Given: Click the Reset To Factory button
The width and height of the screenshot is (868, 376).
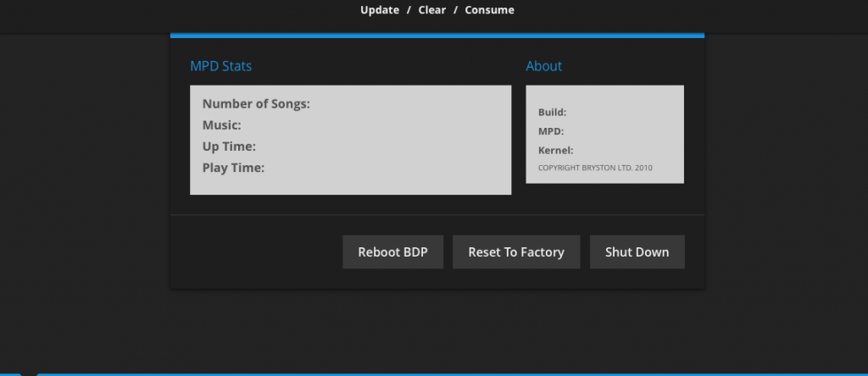Looking at the screenshot, I should click(x=516, y=252).
